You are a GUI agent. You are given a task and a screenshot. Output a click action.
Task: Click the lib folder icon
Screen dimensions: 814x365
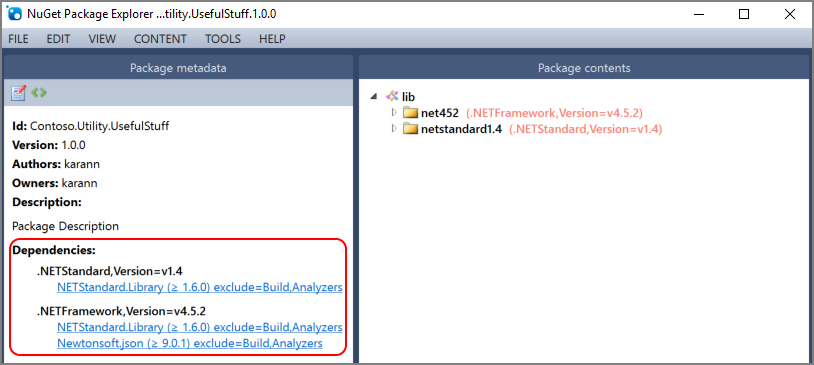coord(392,96)
